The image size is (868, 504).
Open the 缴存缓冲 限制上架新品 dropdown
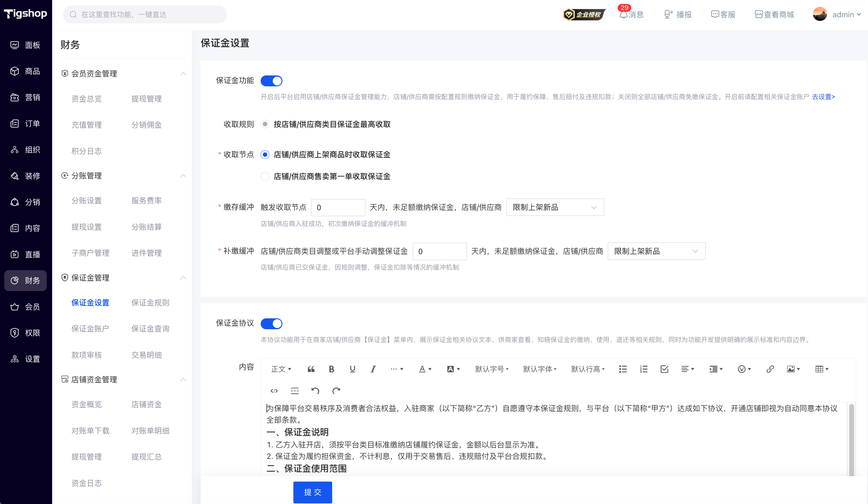point(555,207)
